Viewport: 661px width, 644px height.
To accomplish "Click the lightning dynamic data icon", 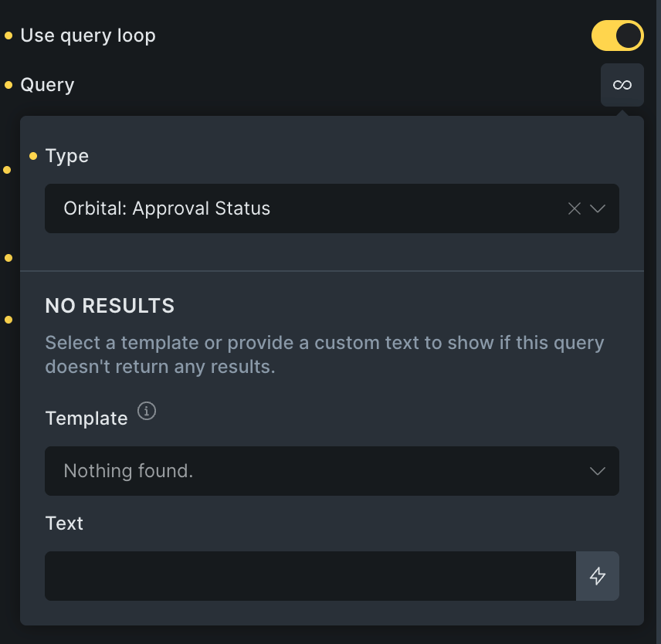I will pyautogui.click(x=598, y=576).
